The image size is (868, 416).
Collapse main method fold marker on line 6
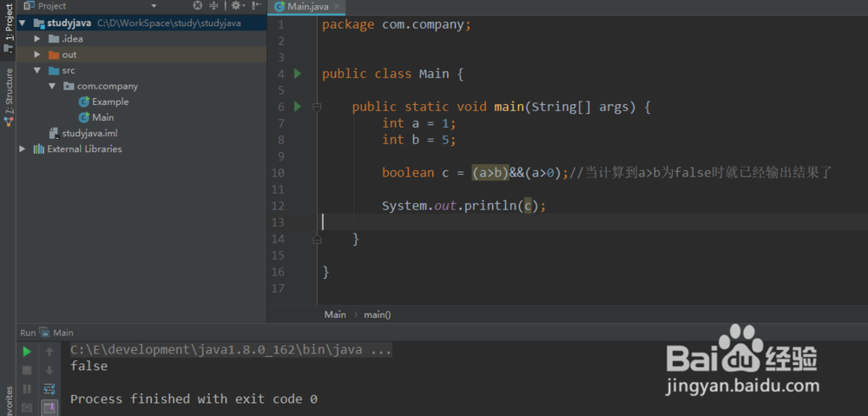point(317,108)
